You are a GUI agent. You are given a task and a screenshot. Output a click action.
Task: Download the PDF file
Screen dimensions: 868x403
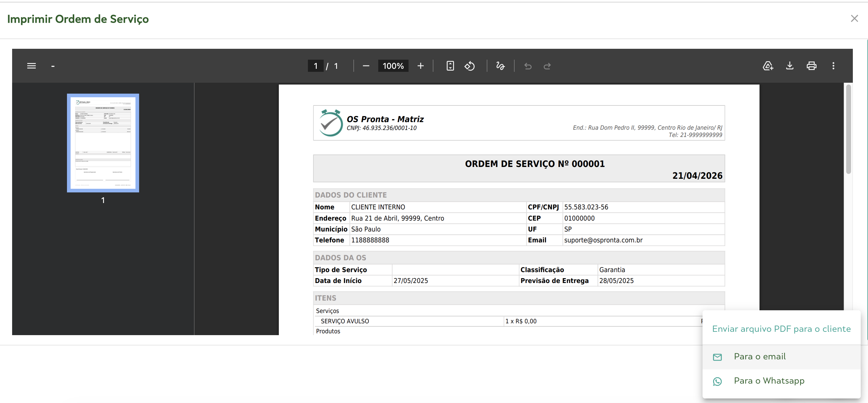click(x=790, y=66)
